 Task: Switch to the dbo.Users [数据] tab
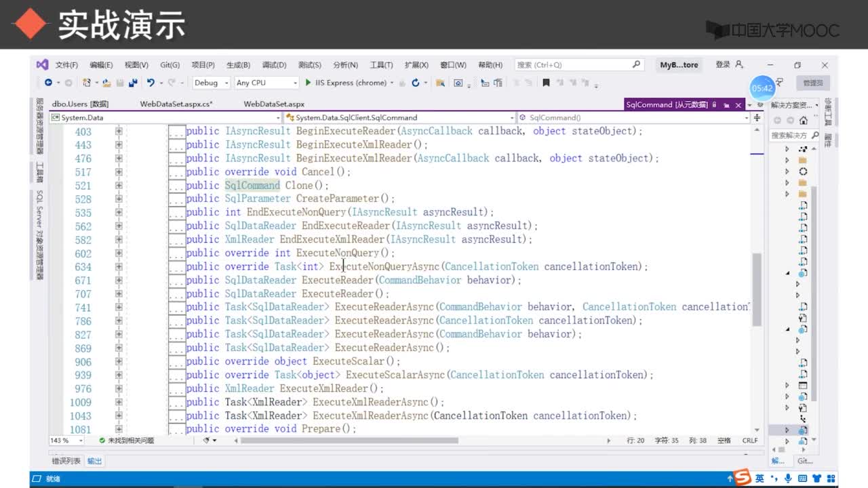[80, 104]
